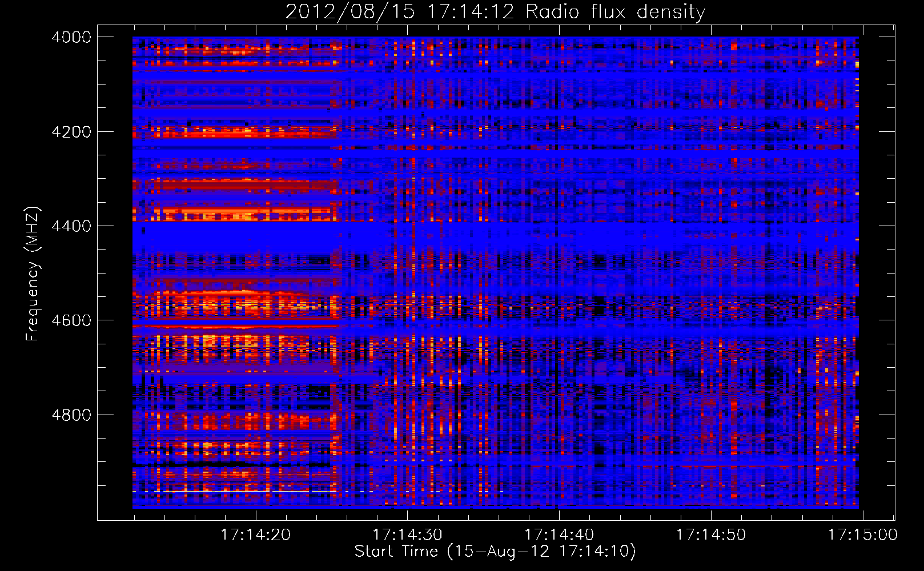Click the 'Frequency (MHZ)' axis label
924x571 pixels.
click(33, 274)
